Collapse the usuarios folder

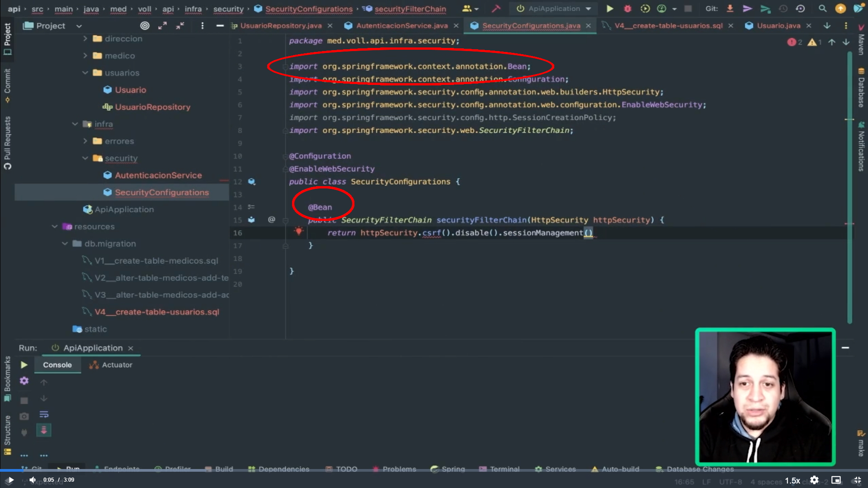[x=85, y=73]
